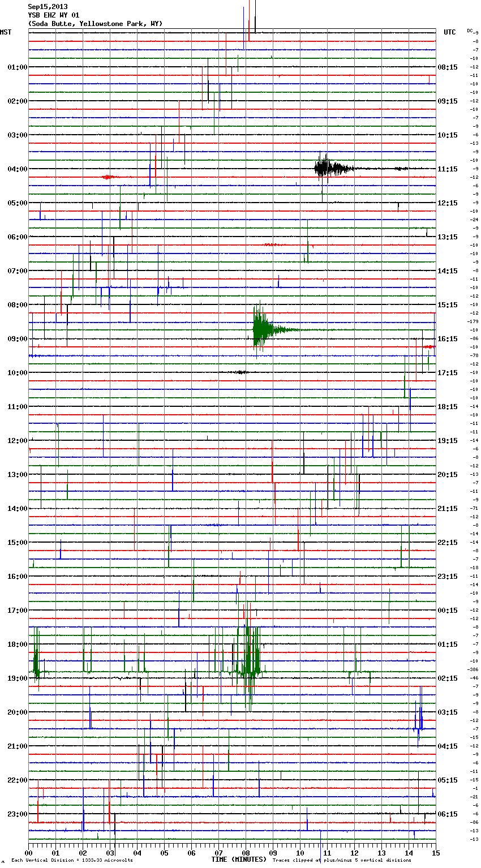Screen dimensions: 481x868
Task: Click minute 15 tick on bottom axis
Action: tap(435, 853)
